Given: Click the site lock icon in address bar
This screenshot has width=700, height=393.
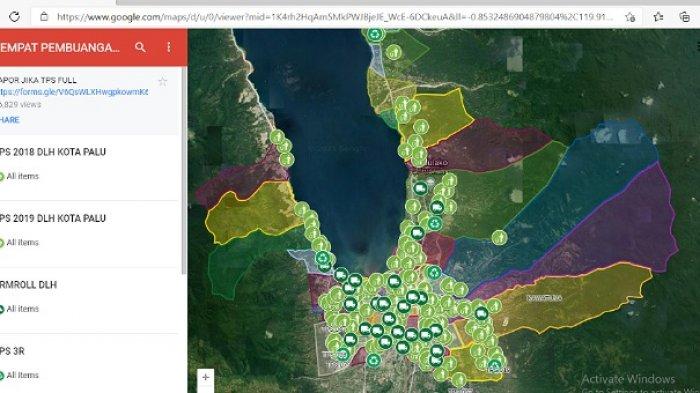Looking at the screenshot, I should pyautogui.click(x=44, y=17).
